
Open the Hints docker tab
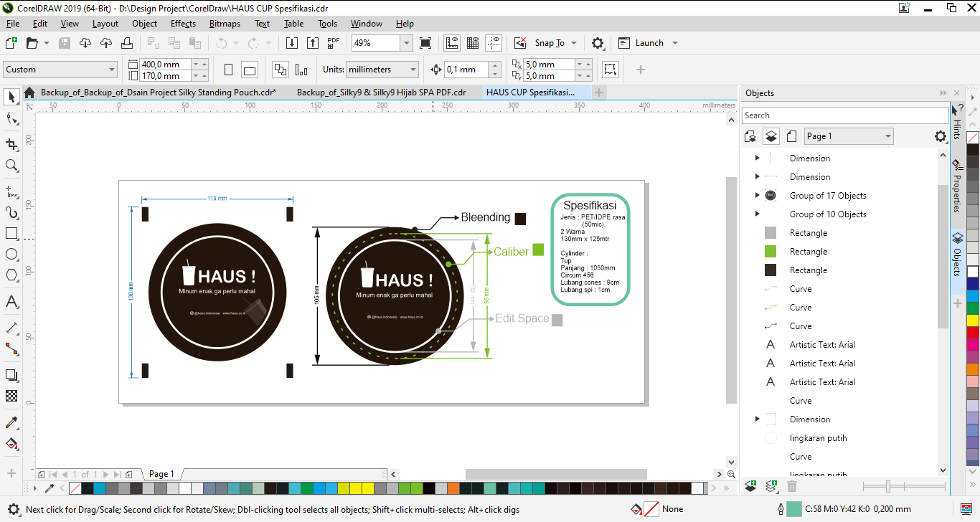coord(957,123)
